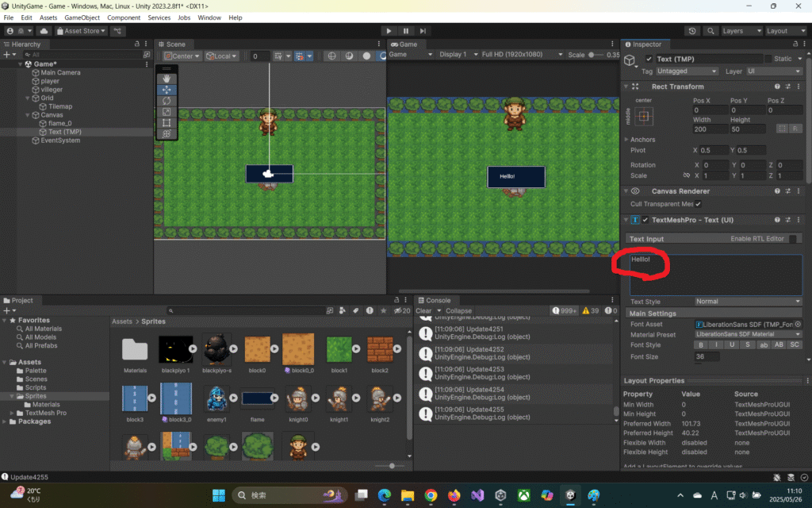The width and height of the screenshot is (812, 508).
Task: Click the version control icon beside Asset Store
Action: (117, 31)
